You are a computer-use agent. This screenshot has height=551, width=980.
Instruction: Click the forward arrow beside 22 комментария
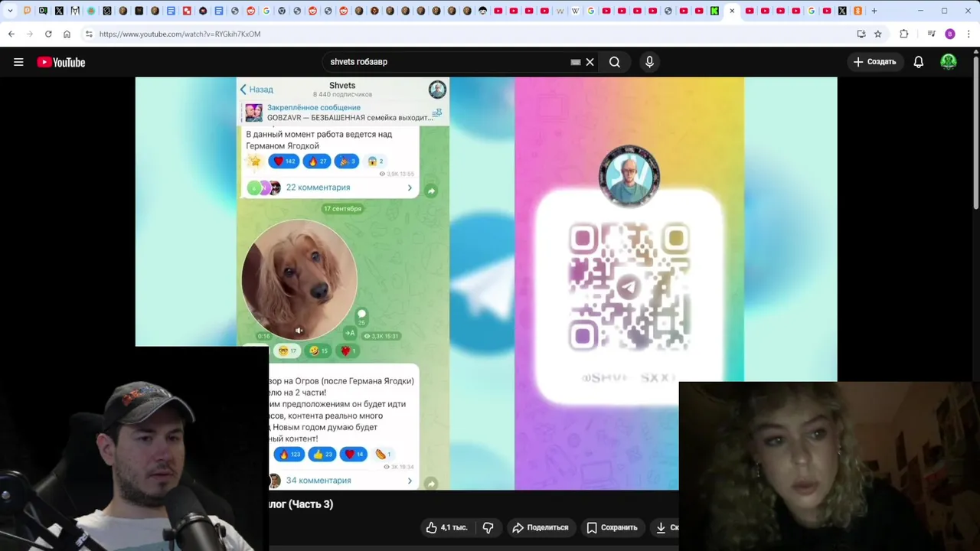pos(431,191)
